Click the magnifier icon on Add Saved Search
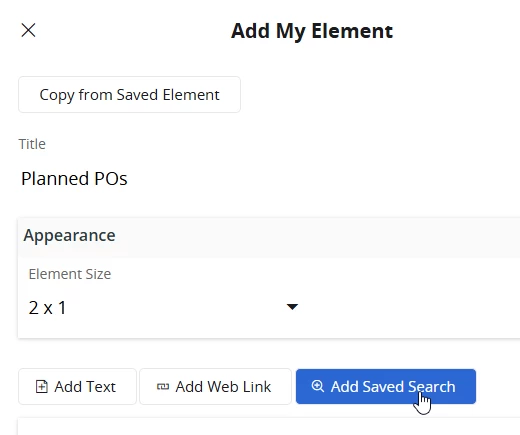 coord(317,386)
